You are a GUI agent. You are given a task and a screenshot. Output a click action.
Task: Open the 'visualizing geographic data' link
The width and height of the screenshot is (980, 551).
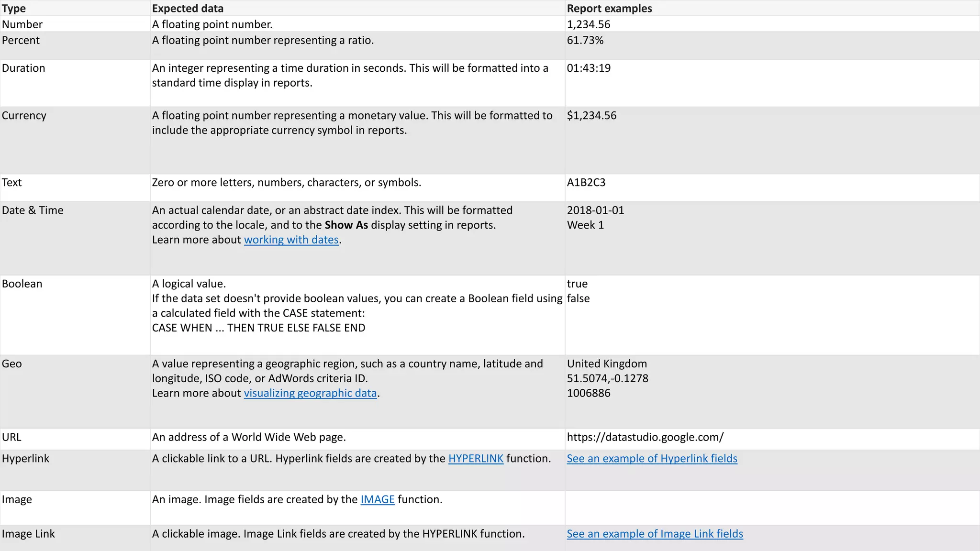pos(310,393)
